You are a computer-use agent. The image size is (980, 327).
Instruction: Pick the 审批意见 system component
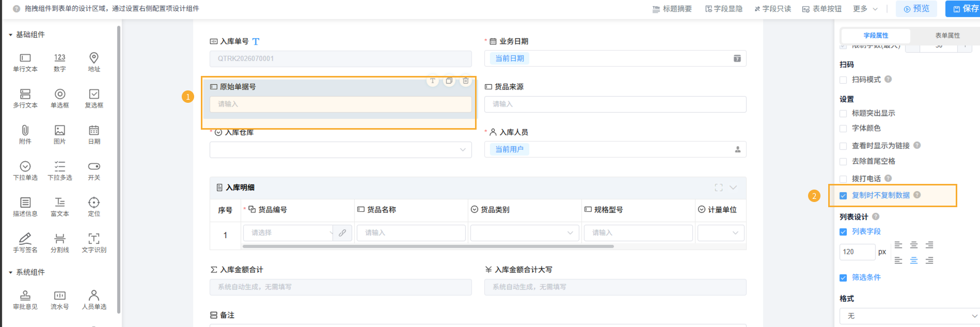point(25,300)
